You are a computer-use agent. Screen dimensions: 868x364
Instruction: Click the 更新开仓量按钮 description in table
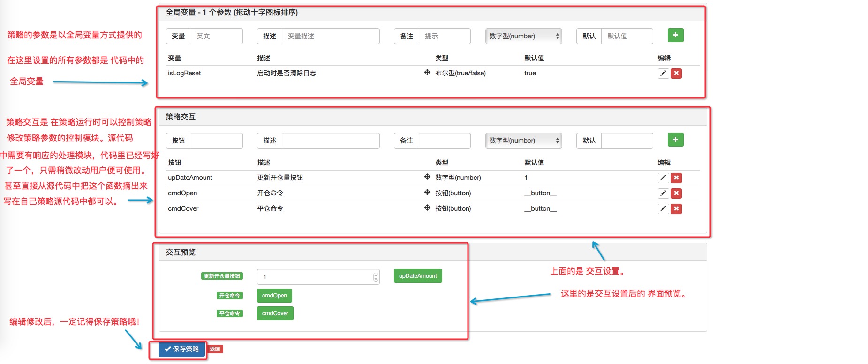tap(280, 178)
